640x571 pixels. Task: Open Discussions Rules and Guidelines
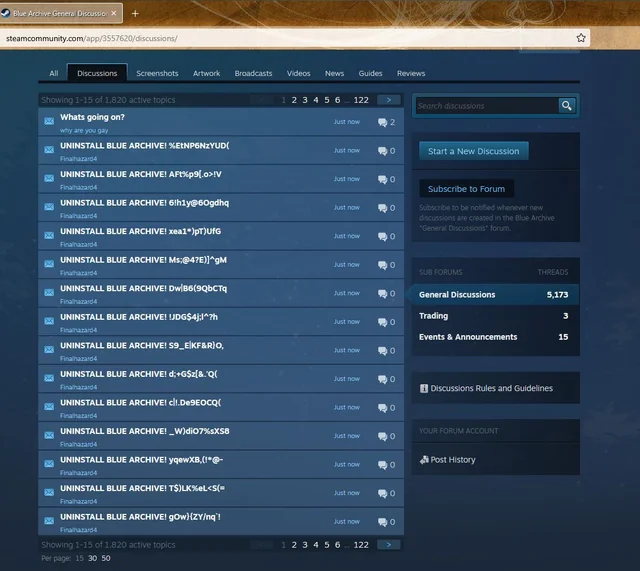point(491,388)
